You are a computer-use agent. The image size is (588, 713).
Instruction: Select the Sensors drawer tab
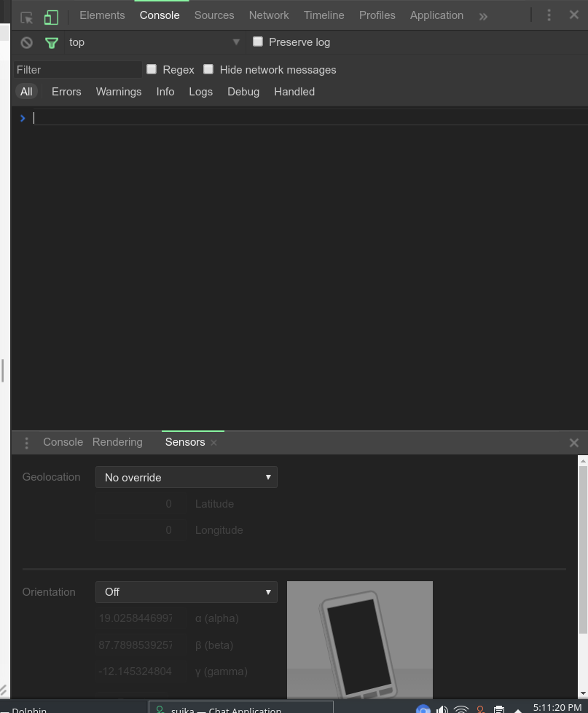(185, 442)
